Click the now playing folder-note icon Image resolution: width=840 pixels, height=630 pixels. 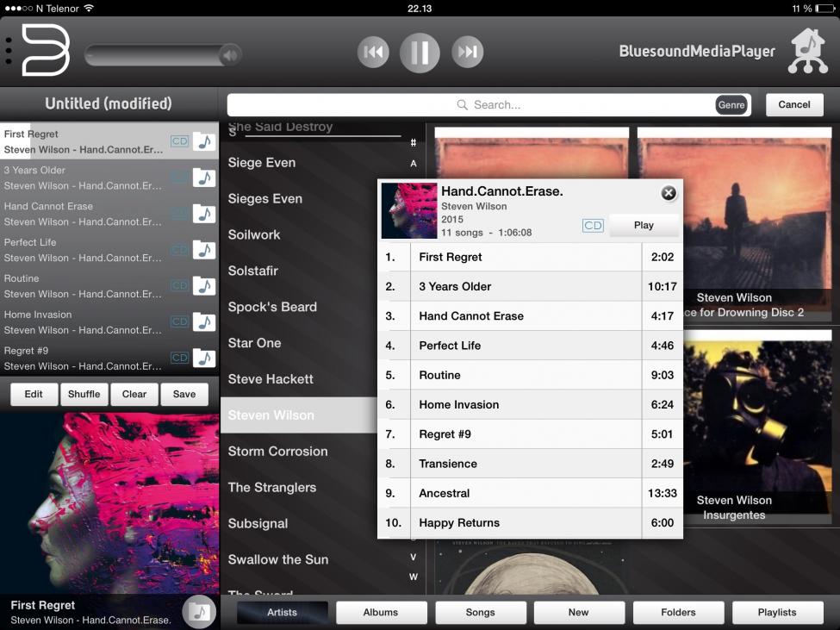pos(199,611)
